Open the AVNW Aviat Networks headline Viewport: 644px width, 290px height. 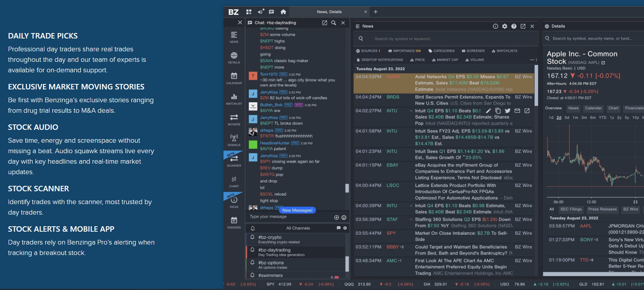click(463, 83)
